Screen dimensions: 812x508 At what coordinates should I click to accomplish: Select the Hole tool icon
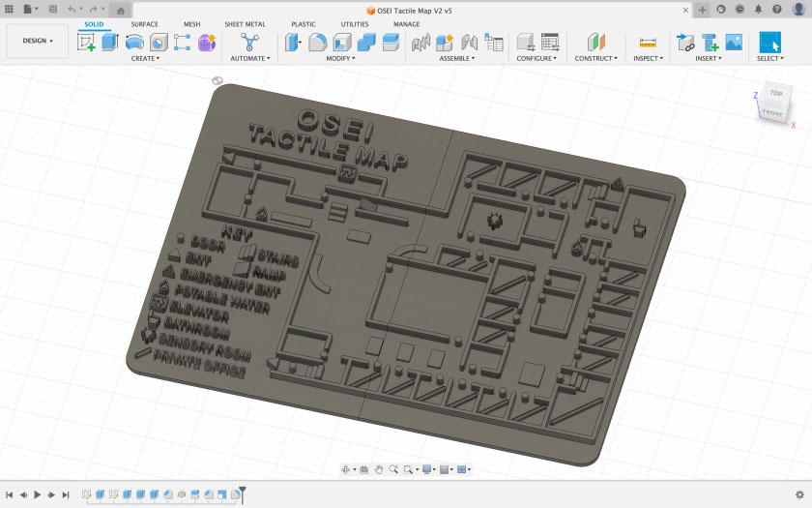tap(158, 43)
